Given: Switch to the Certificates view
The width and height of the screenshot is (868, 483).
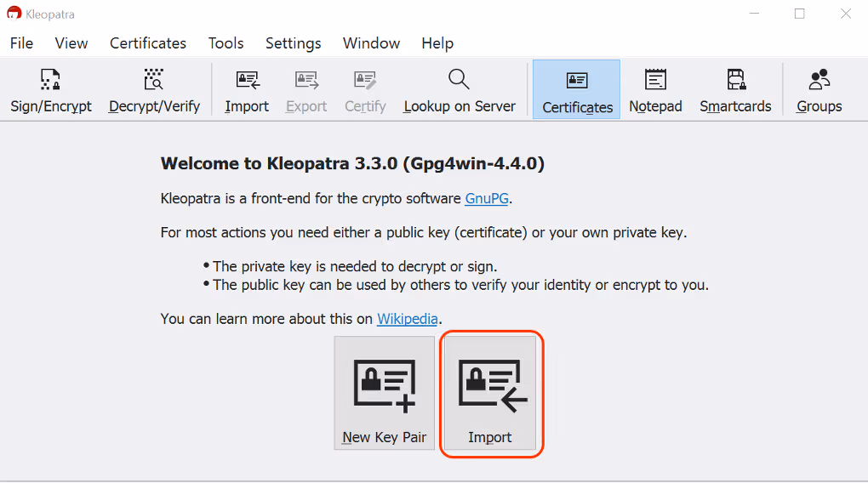Looking at the screenshot, I should [577, 90].
